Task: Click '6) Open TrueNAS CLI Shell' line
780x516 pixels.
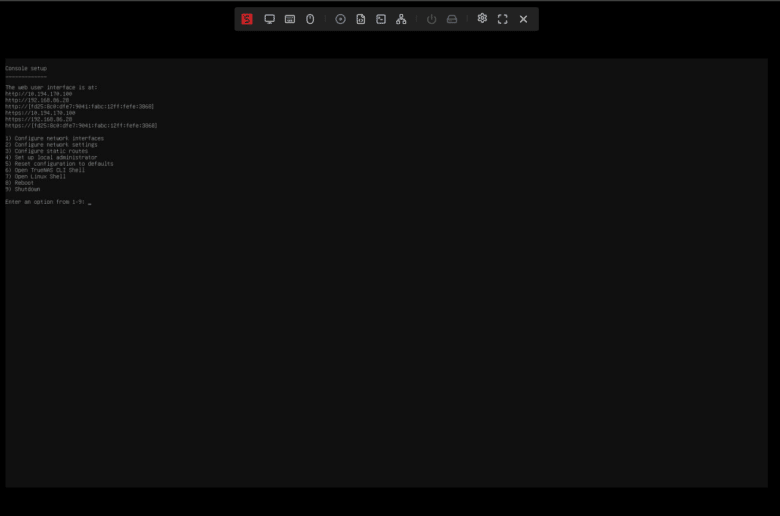Action: tap(45, 170)
